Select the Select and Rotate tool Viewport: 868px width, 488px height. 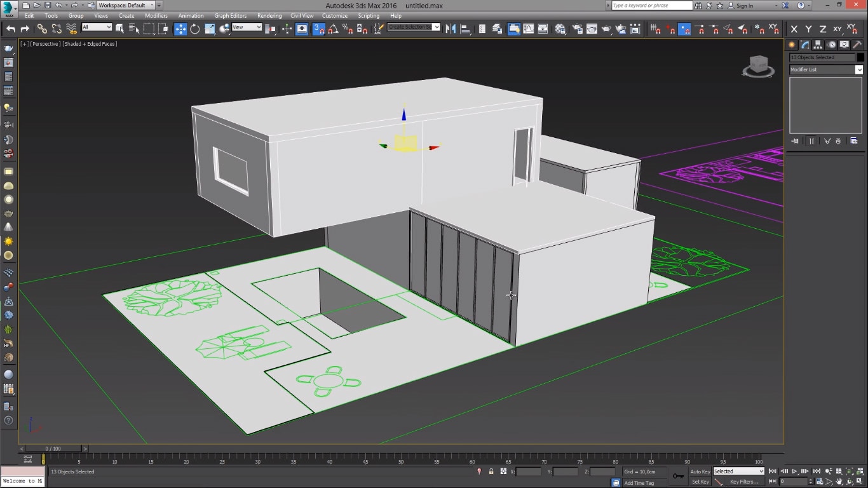coord(194,28)
